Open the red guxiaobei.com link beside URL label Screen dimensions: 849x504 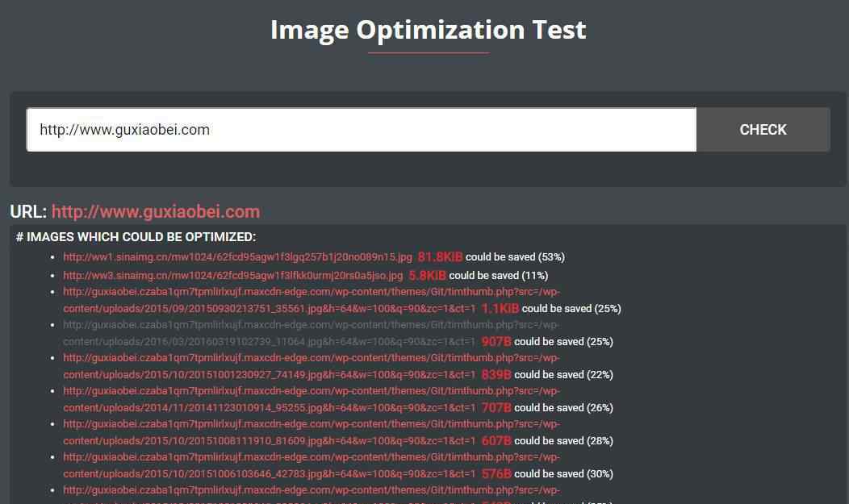[x=156, y=212]
